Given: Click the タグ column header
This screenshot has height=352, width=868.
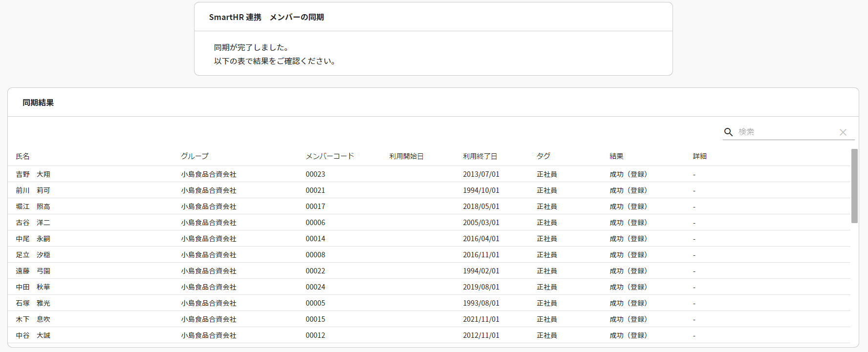Looking at the screenshot, I should (543, 156).
